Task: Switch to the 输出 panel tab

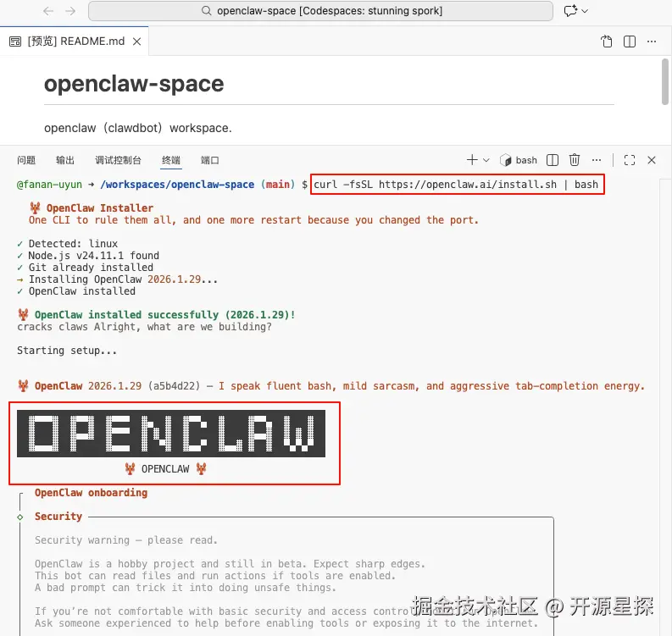Action: click(65, 160)
